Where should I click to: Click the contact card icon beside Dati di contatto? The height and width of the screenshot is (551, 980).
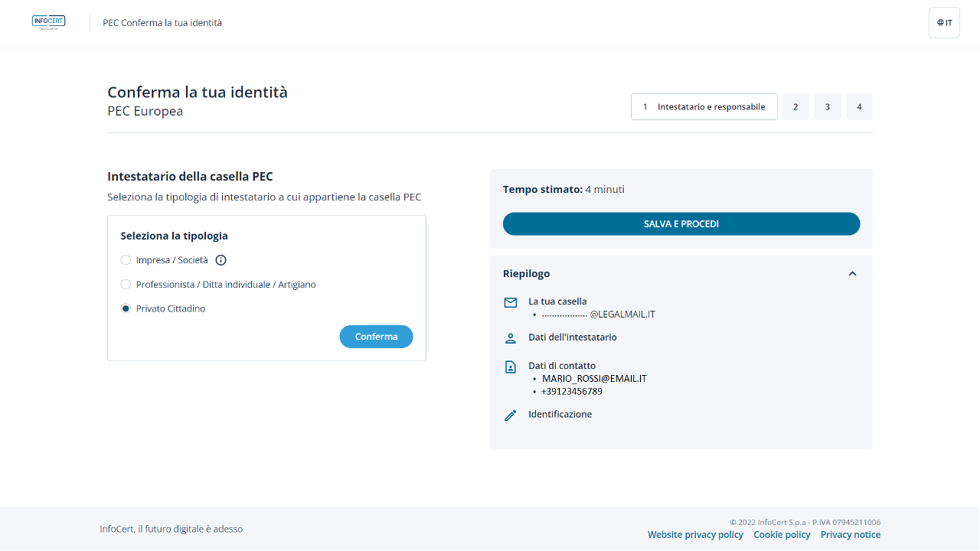tap(511, 367)
